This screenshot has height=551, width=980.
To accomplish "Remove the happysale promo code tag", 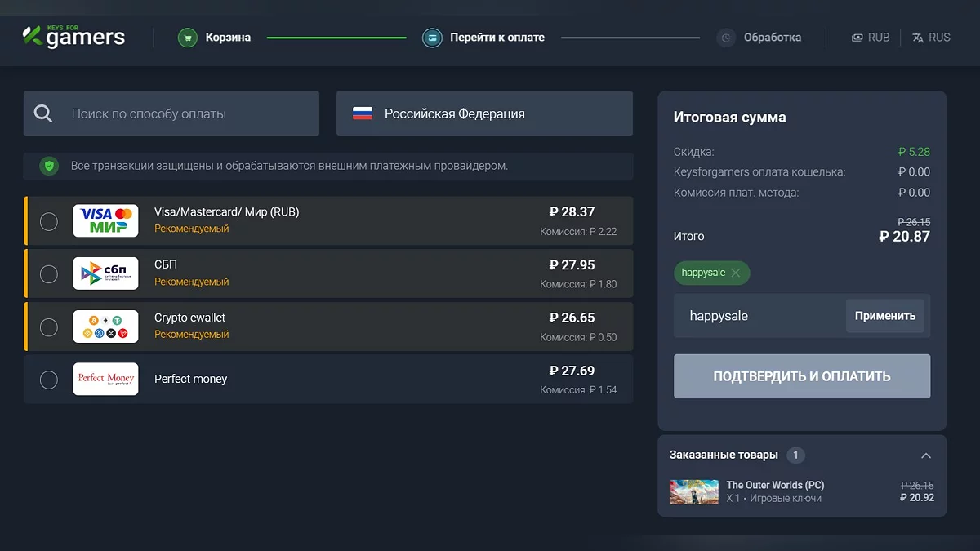I will pyautogui.click(x=736, y=273).
